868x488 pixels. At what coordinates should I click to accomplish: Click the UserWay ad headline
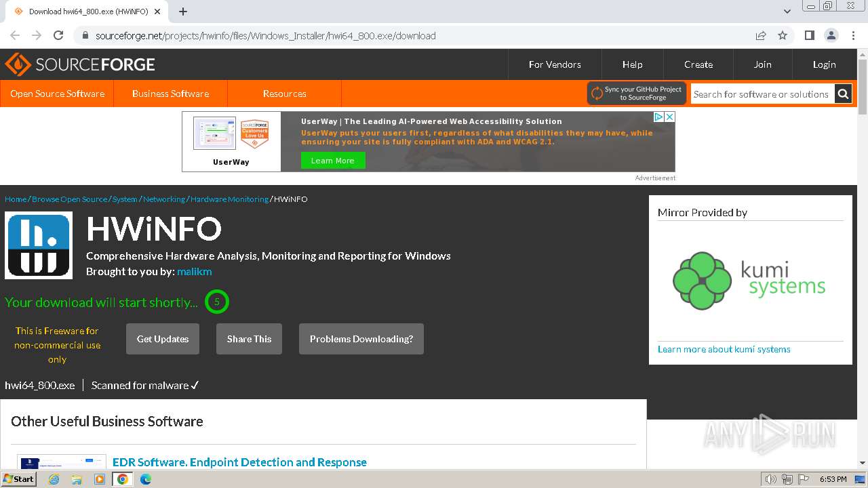(431, 121)
